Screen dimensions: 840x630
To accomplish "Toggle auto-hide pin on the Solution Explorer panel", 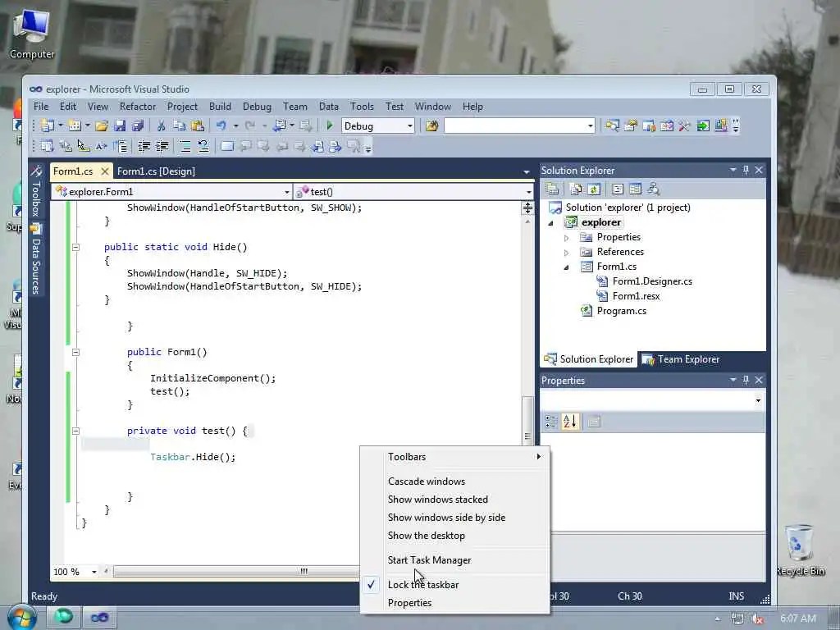I will tap(746, 170).
